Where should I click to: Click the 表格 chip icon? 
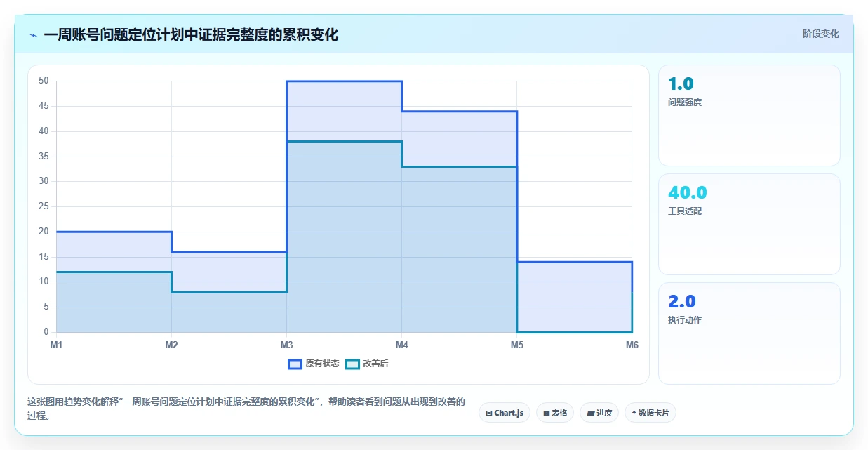547,413
